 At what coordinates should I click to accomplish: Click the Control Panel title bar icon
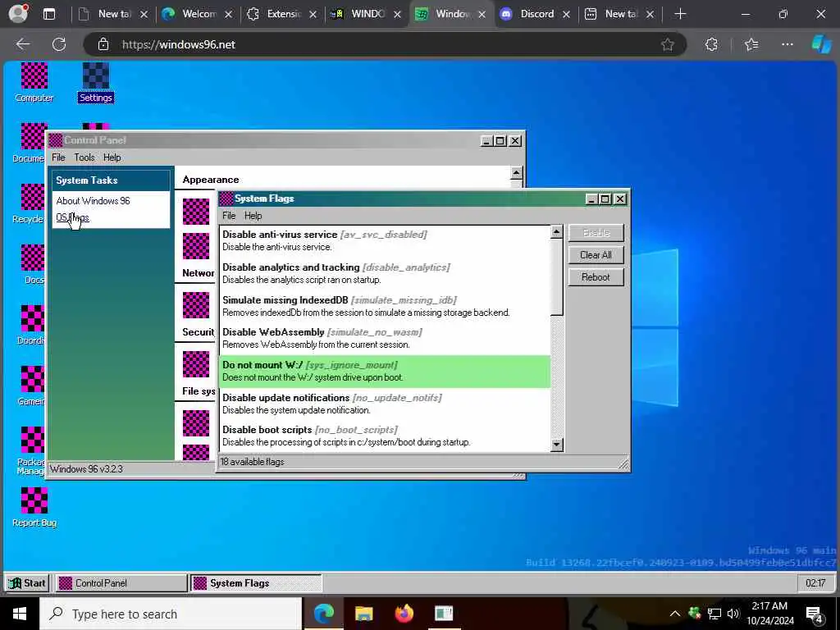point(56,140)
